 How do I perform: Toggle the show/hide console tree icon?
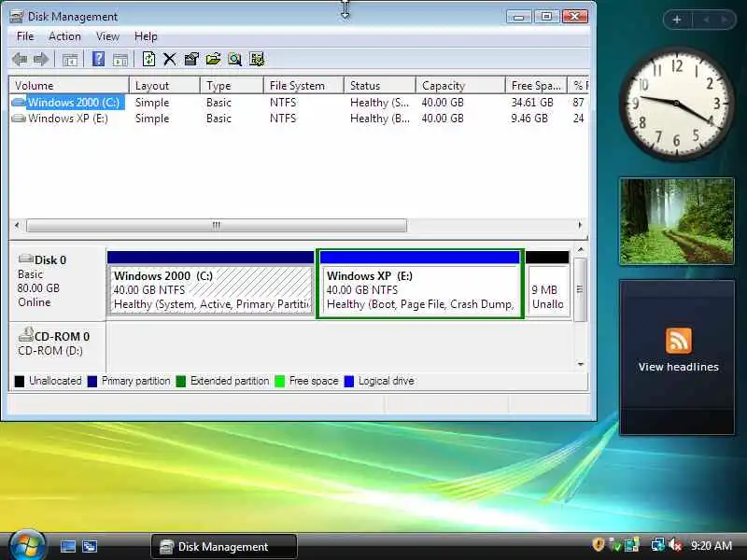[x=69, y=60]
